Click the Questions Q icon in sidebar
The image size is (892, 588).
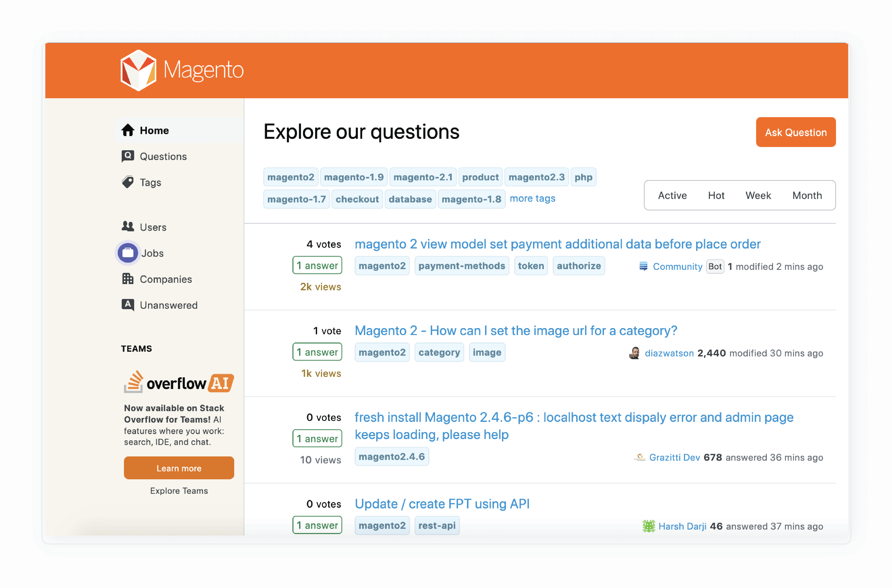(x=128, y=156)
